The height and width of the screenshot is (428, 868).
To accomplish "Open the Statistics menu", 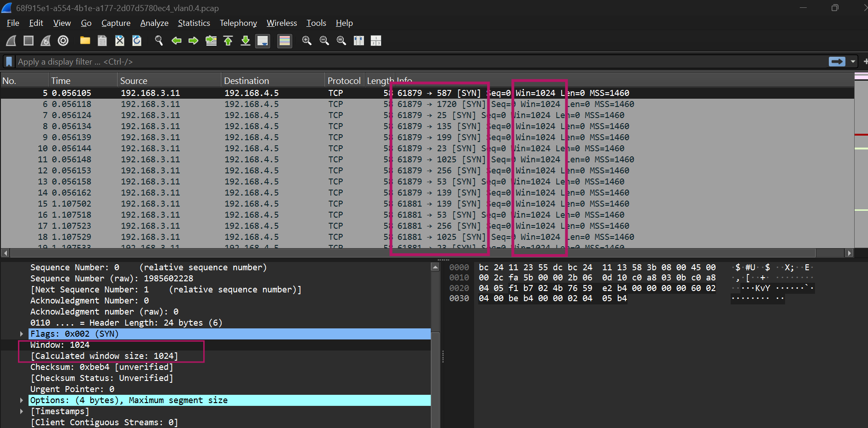I will [194, 23].
